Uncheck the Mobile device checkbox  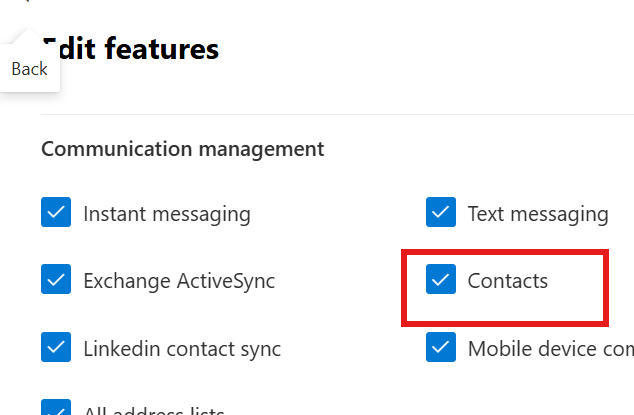[441, 347]
